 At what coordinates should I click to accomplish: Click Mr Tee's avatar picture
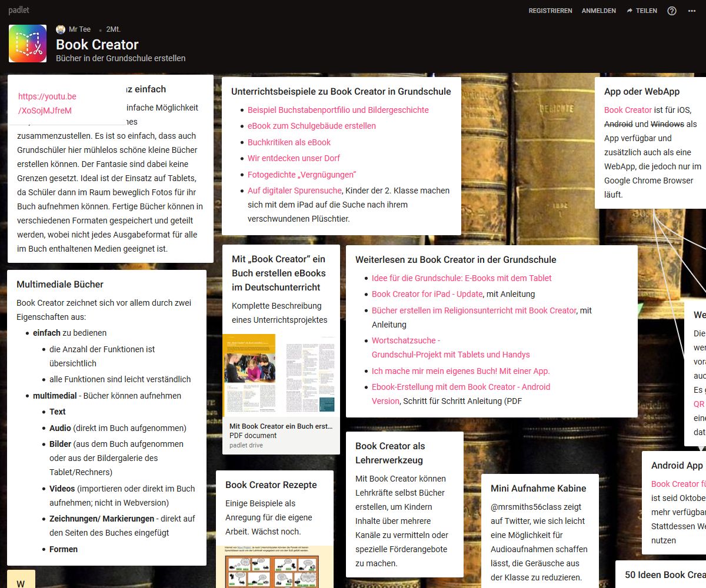pos(61,29)
